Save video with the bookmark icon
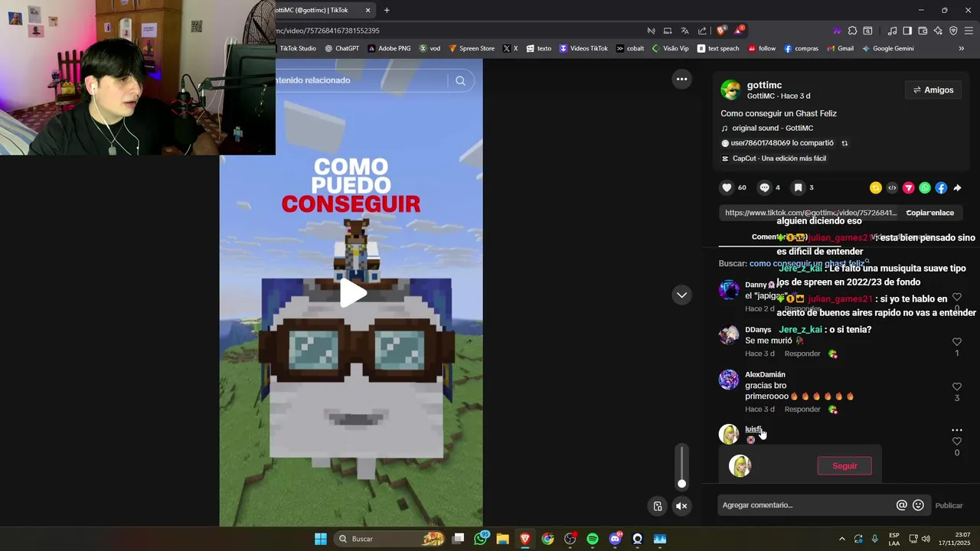The image size is (980, 551). pos(798,187)
